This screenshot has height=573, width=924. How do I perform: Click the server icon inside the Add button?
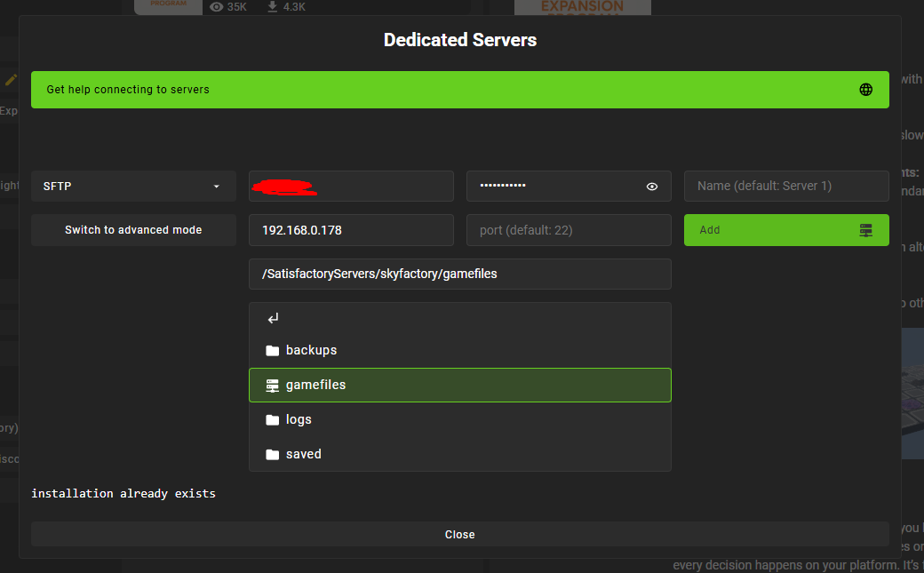[x=866, y=230]
